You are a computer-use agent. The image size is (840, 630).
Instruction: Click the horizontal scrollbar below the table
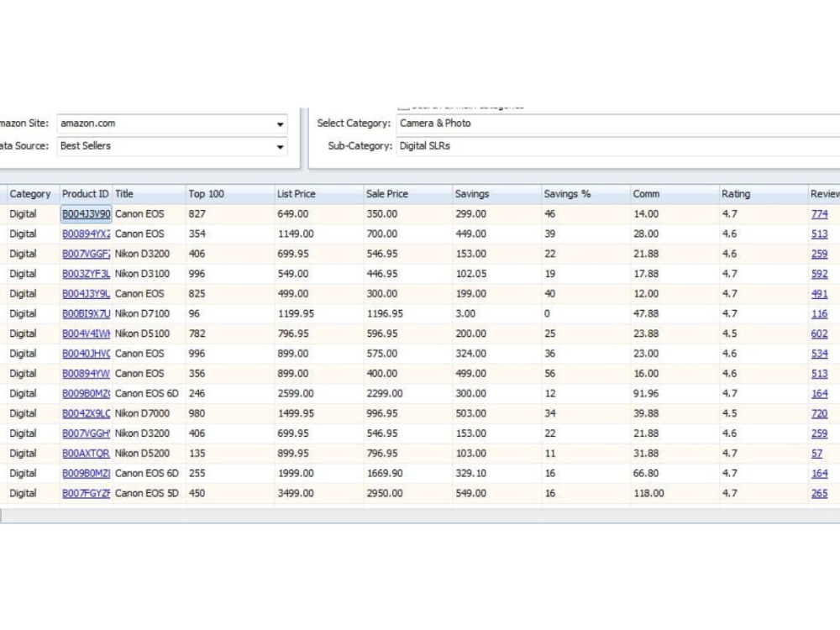coord(420,516)
